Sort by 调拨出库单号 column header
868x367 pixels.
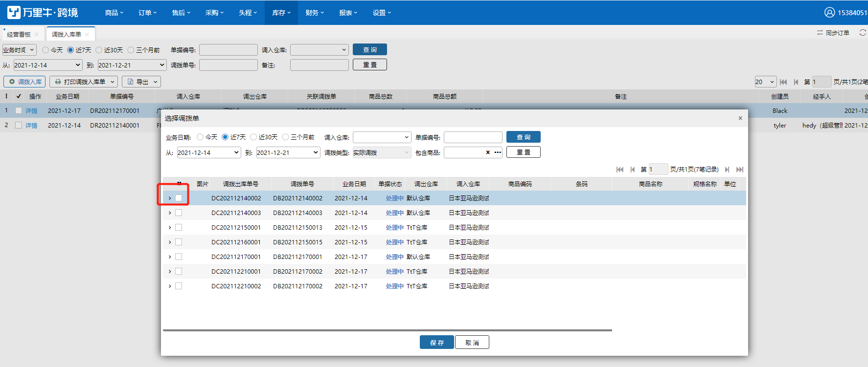pyautogui.click(x=241, y=184)
